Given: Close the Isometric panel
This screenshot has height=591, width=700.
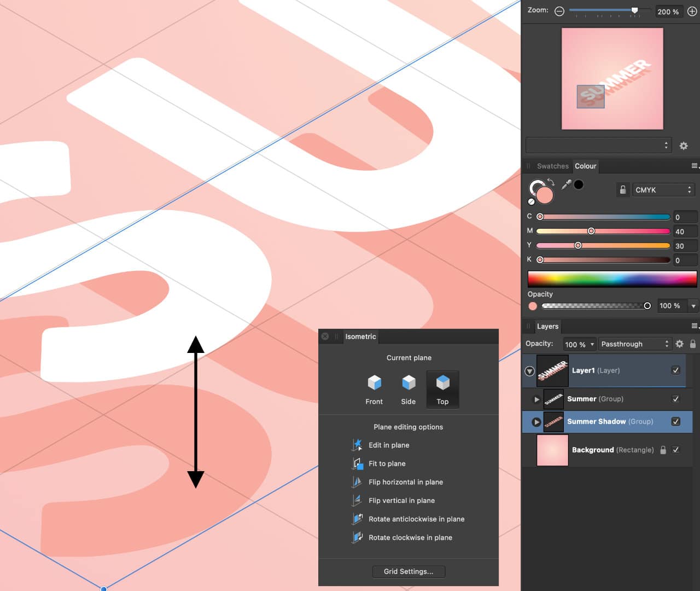Looking at the screenshot, I should point(325,337).
